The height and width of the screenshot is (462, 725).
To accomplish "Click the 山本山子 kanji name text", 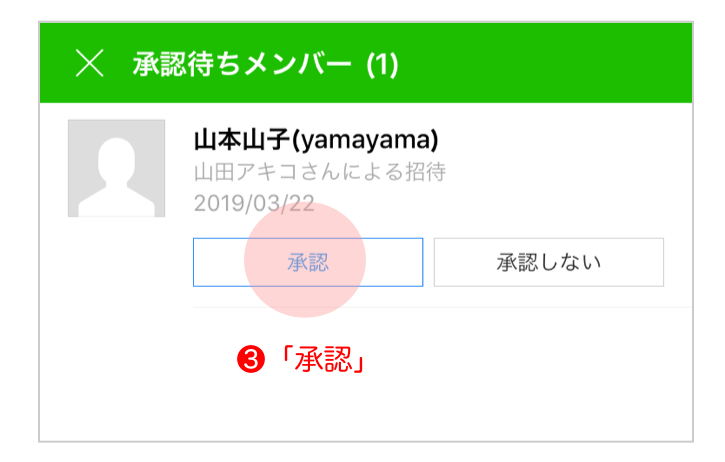I will click(242, 139).
